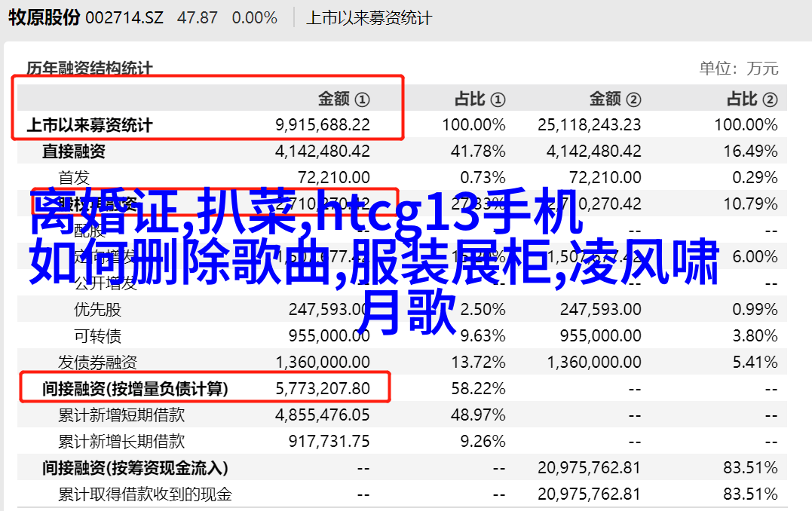Click 可转债 amount ② value 955,000.00
This screenshot has height=511, width=812.
[x=601, y=336]
